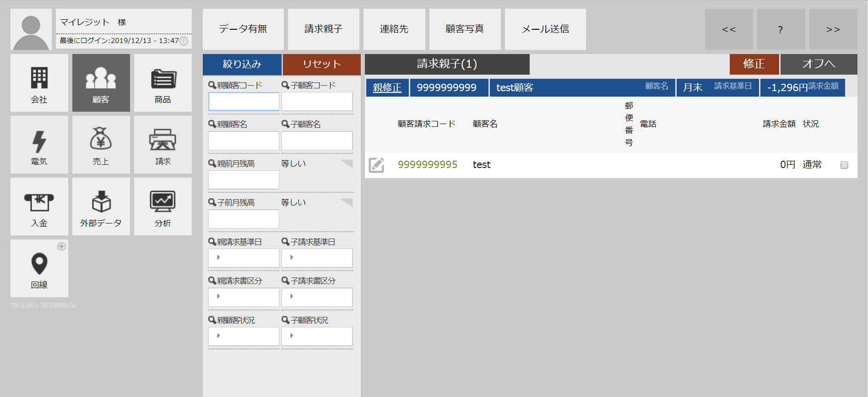This screenshot has width=868, height=397.
Task: Open the 売上 sales module
Action: tap(101, 145)
